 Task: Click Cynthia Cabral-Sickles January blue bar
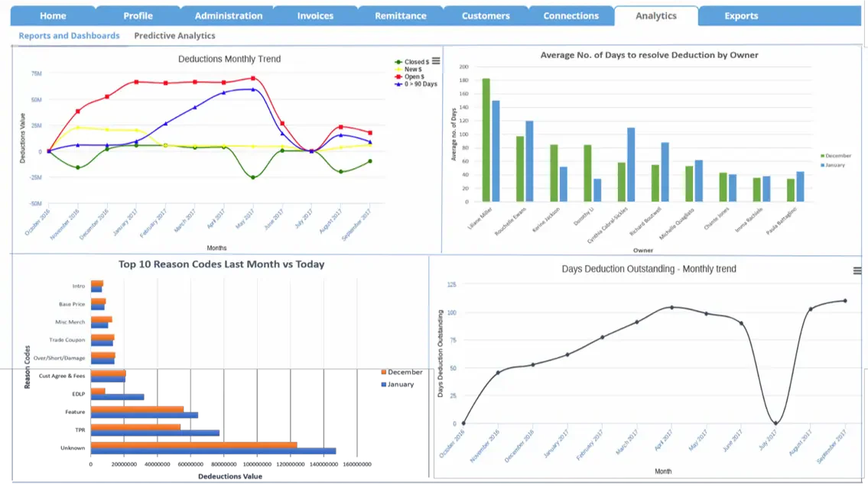631,165
